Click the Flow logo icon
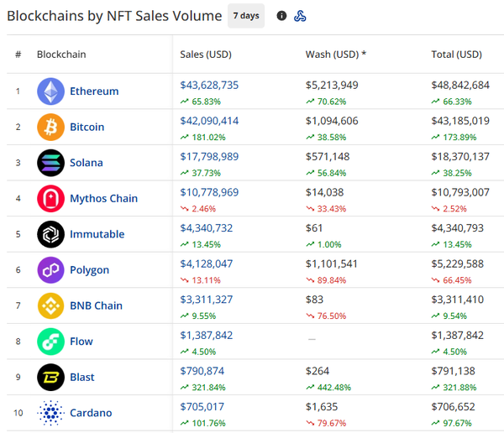The height and width of the screenshot is (433, 504). click(50, 342)
